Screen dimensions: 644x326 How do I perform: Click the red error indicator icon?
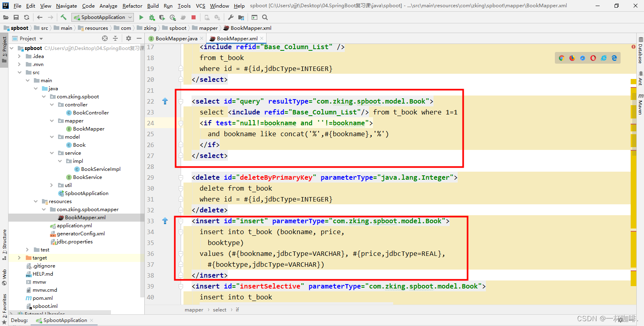click(x=634, y=47)
